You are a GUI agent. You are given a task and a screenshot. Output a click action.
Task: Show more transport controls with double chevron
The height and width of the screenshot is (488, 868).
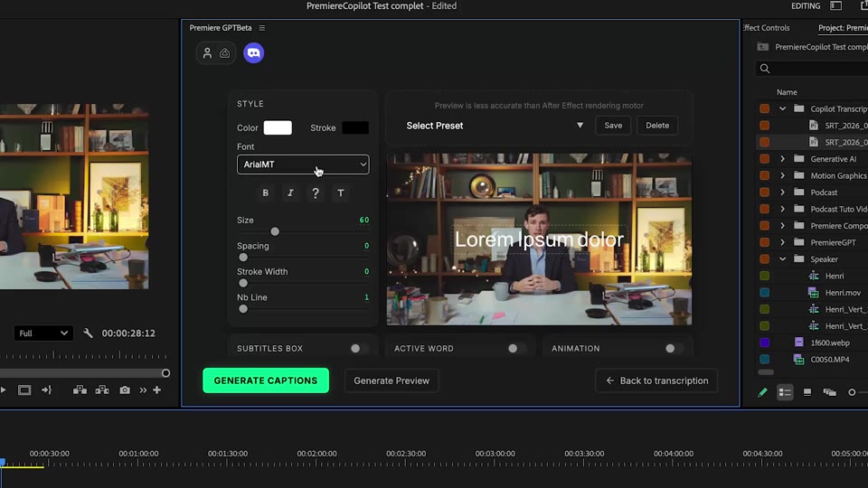pos(143,390)
